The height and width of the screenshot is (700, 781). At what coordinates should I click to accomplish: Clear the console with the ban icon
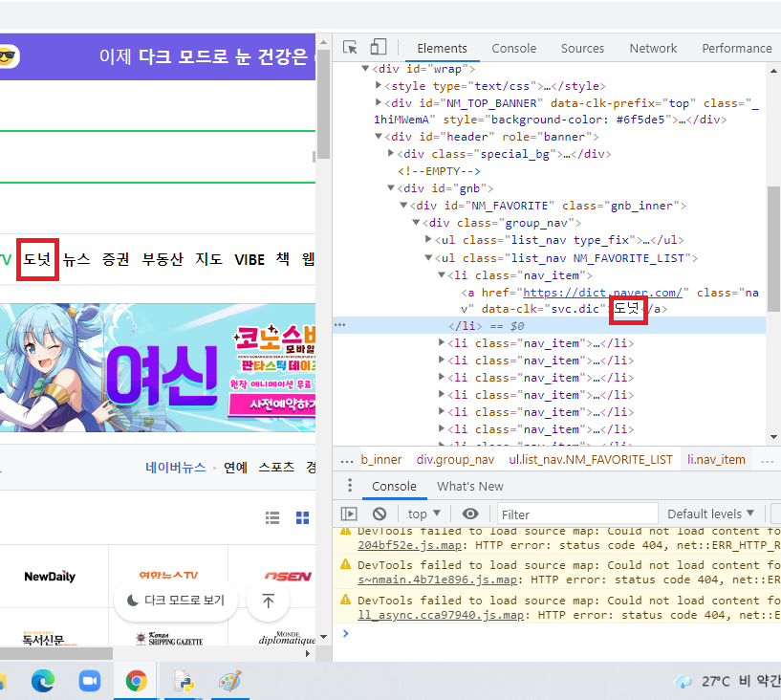pos(380,514)
